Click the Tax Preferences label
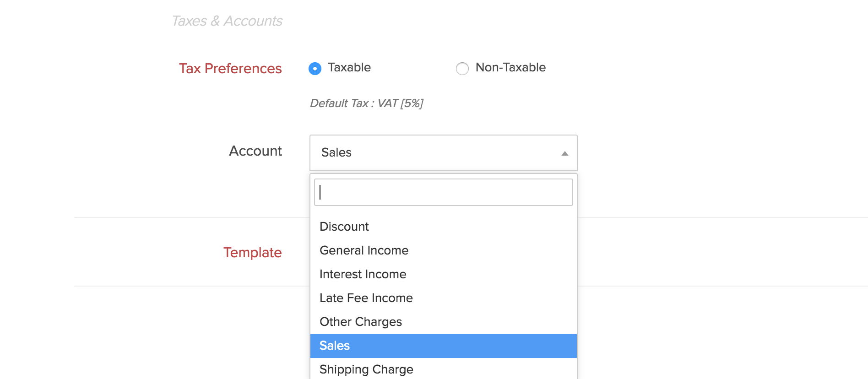868x379 pixels. click(230, 69)
